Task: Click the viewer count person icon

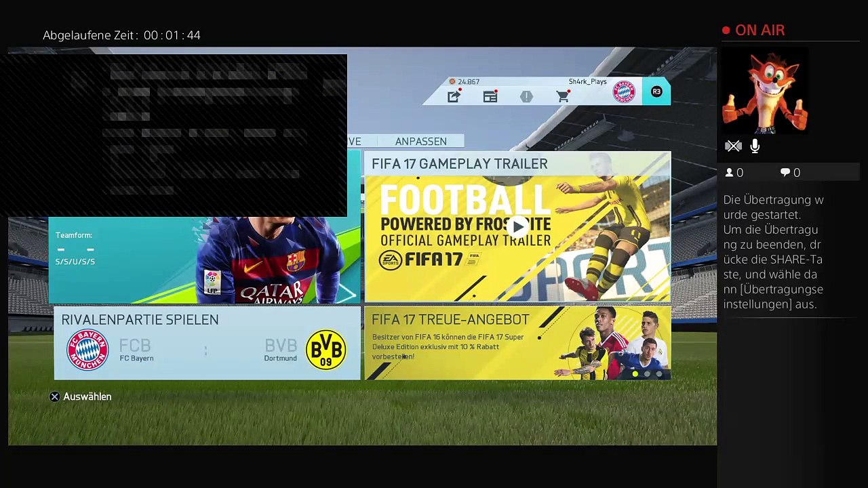Action: click(x=730, y=173)
